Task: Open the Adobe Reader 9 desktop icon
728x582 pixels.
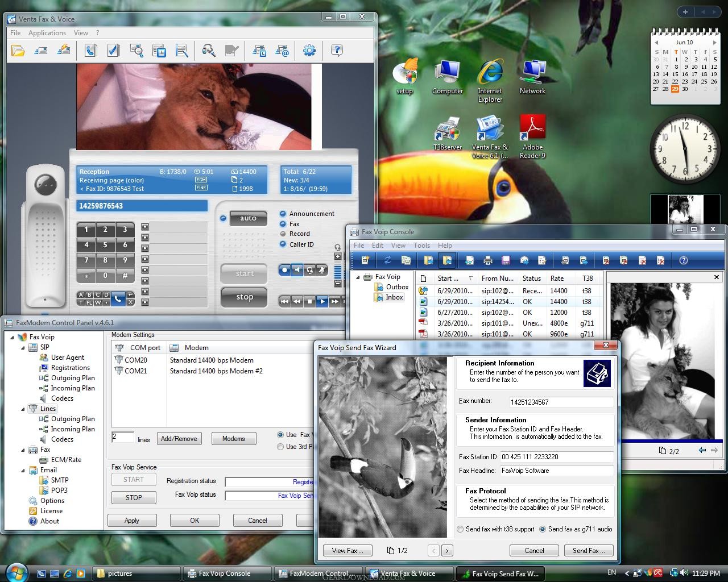Action: [x=532, y=137]
